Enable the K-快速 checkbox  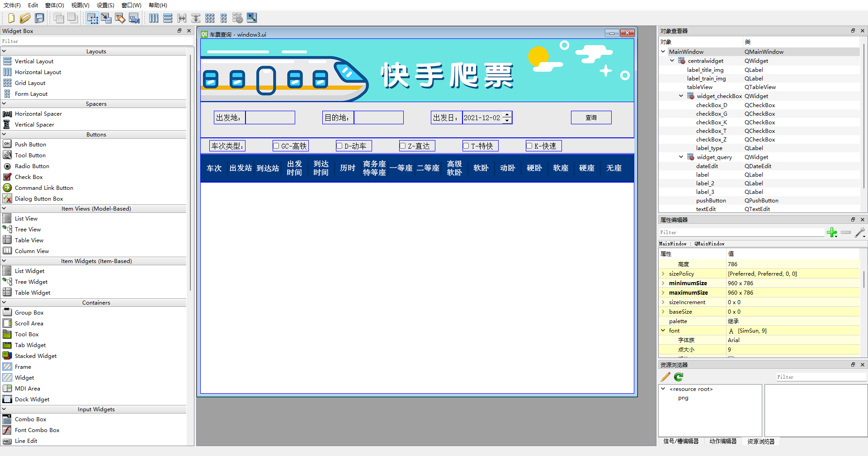point(529,146)
